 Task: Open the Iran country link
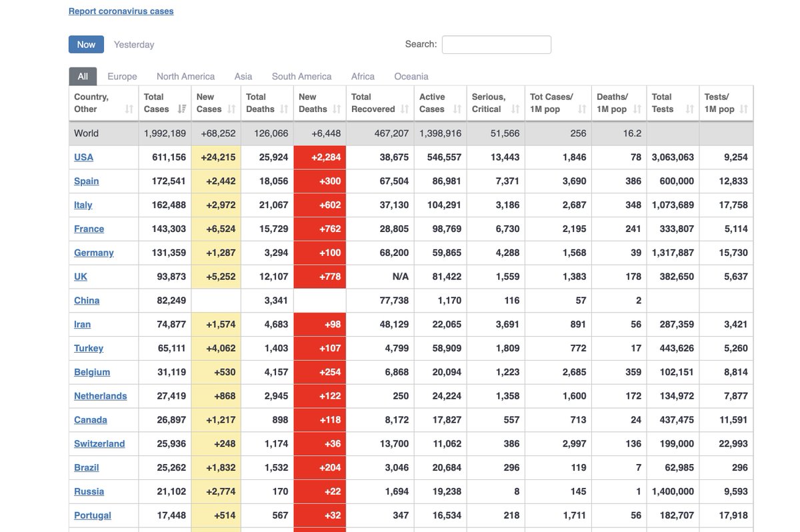(x=83, y=325)
